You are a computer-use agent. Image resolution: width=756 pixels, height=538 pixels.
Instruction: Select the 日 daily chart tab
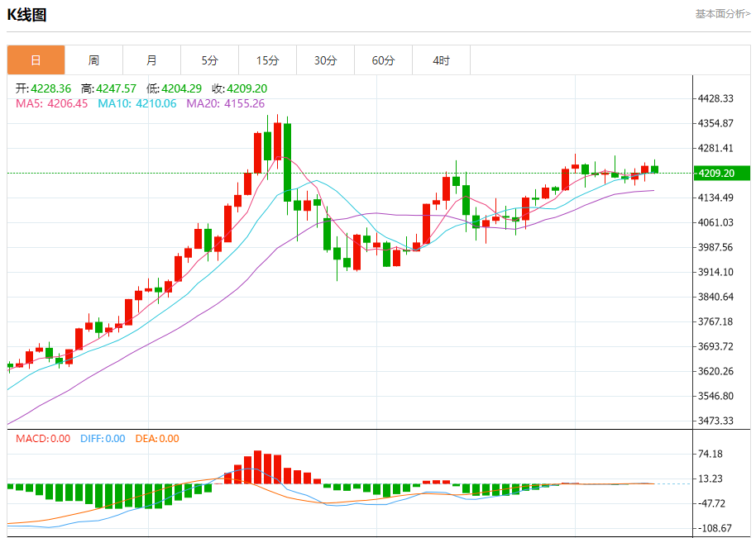tap(36, 60)
